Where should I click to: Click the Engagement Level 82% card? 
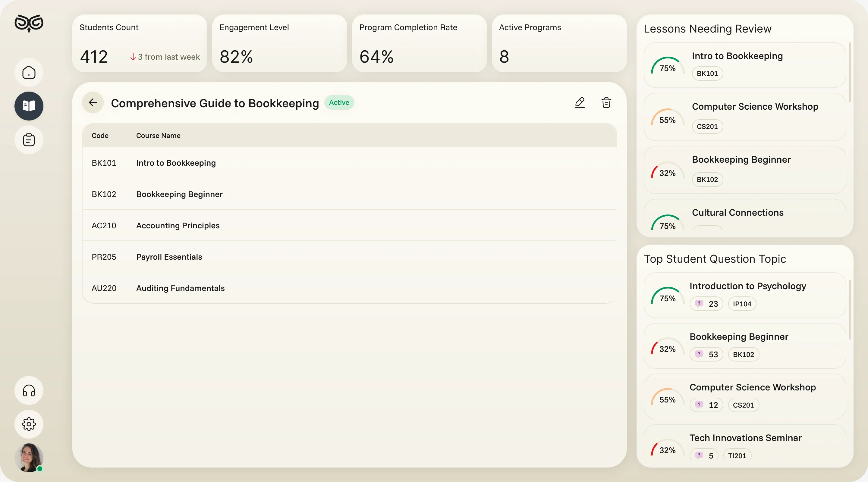pyautogui.click(x=280, y=43)
